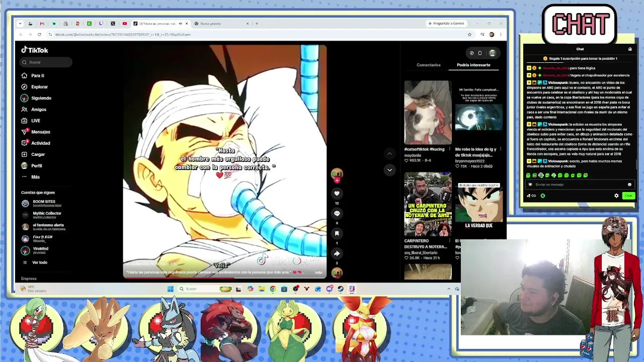
Task: Open the emote picker in chat input
Action: [629, 185]
